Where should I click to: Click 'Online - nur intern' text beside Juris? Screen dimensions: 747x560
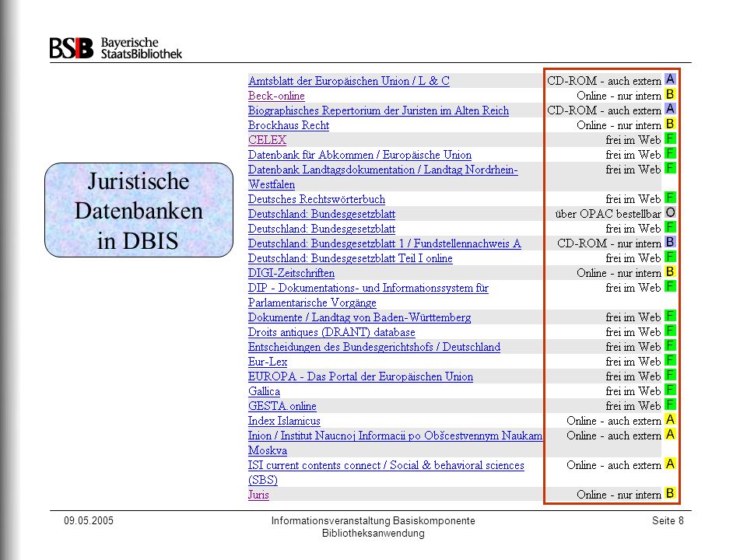click(619, 495)
